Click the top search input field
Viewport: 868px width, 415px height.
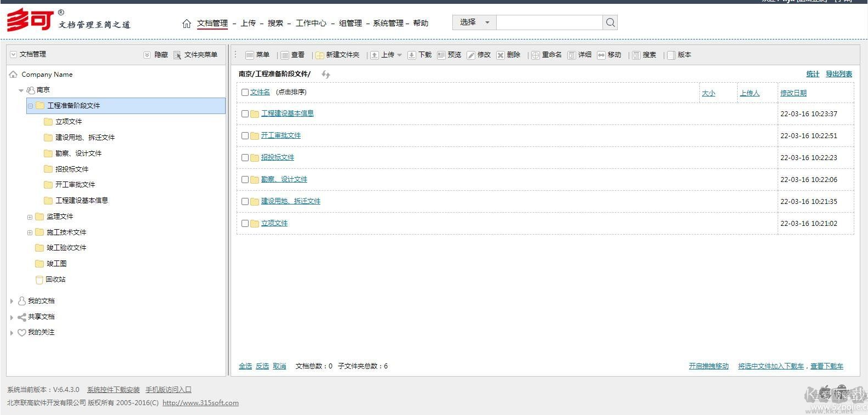coord(549,22)
